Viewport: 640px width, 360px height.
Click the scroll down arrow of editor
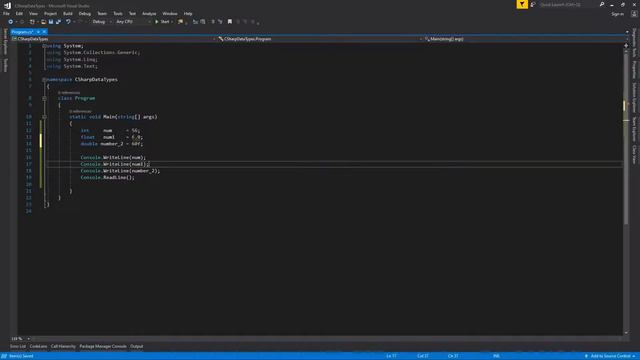(626, 333)
